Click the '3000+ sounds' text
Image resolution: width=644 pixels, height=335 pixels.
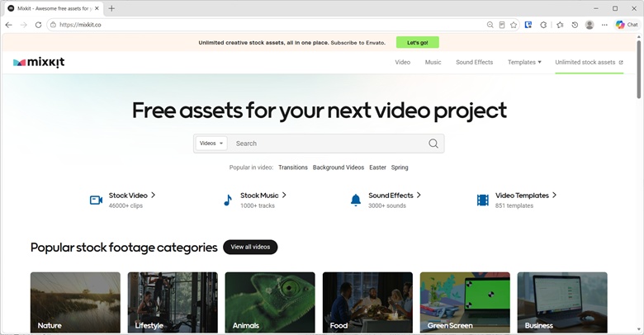[387, 205]
